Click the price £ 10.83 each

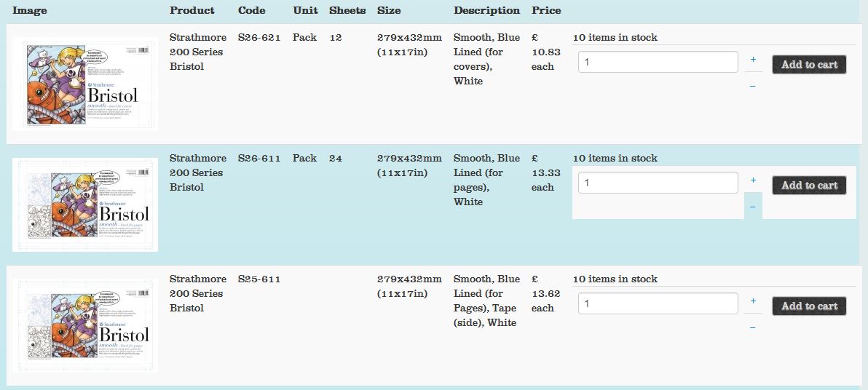click(546, 52)
